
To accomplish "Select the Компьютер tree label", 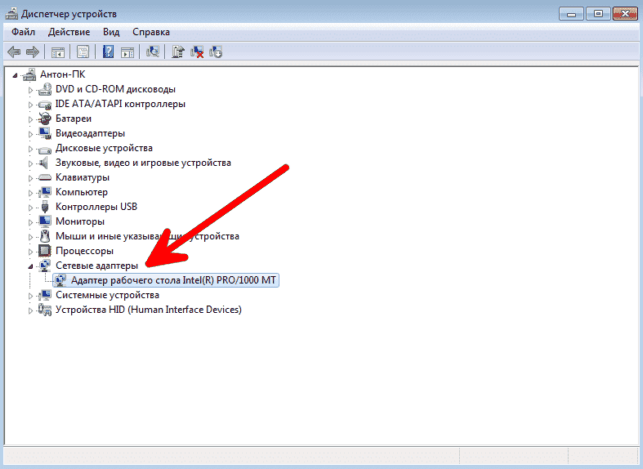I will pyautogui.click(x=82, y=192).
